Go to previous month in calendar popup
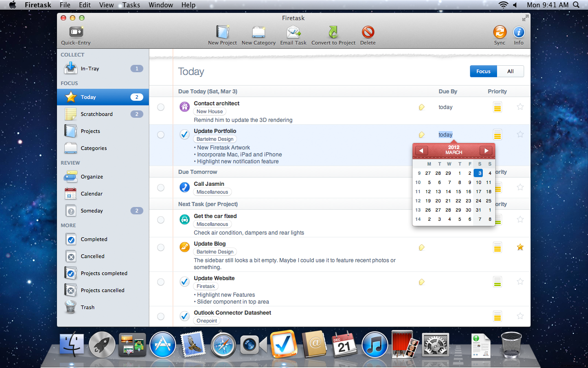588x368 pixels. 422,150
